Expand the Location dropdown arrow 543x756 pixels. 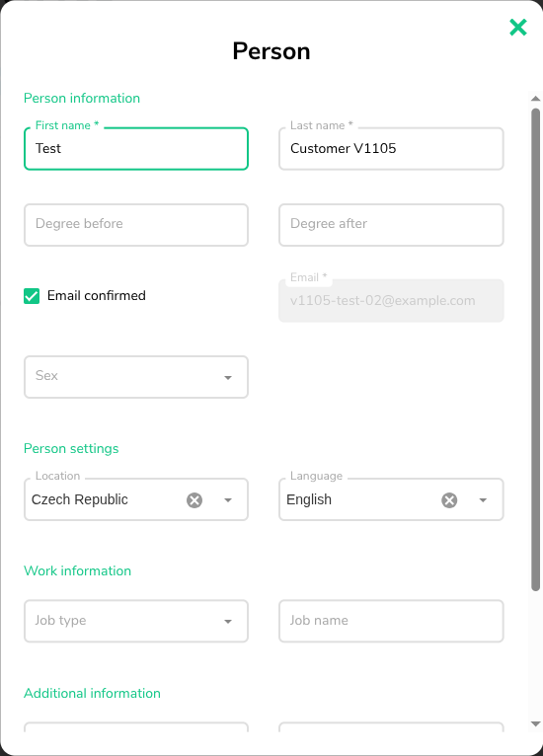pyautogui.click(x=228, y=500)
